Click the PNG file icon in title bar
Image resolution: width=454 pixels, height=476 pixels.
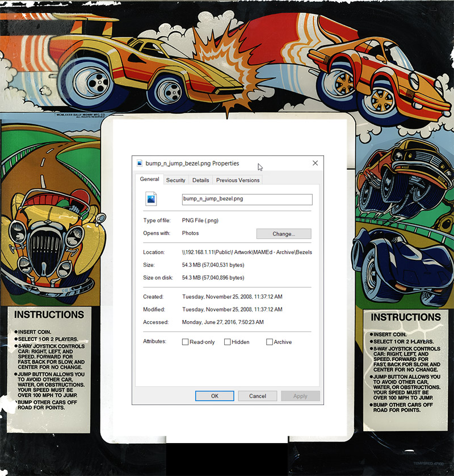pyautogui.click(x=140, y=163)
